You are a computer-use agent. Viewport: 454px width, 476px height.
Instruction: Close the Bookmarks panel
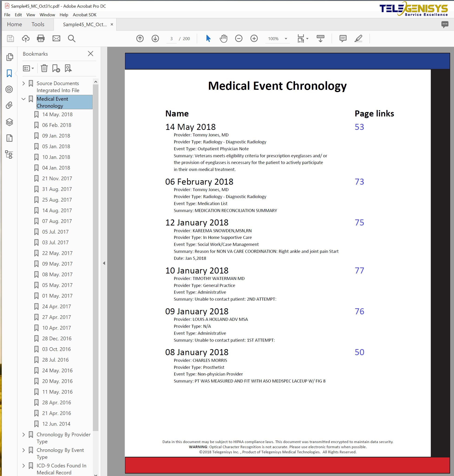(91, 54)
